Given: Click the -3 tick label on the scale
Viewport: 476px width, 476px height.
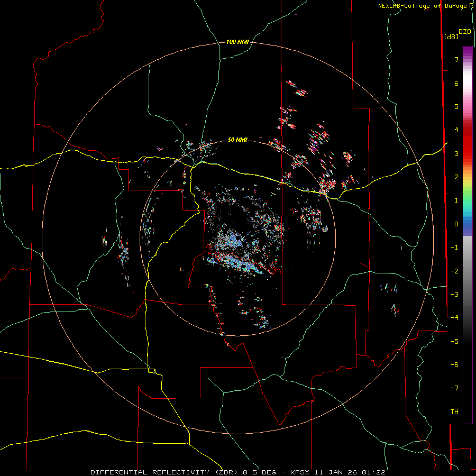Looking at the screenshot, I should (x=454, y=295).
